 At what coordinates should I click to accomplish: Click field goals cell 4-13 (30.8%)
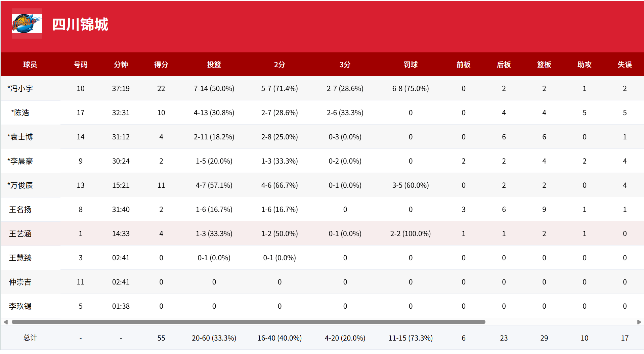tap(214, 113)
